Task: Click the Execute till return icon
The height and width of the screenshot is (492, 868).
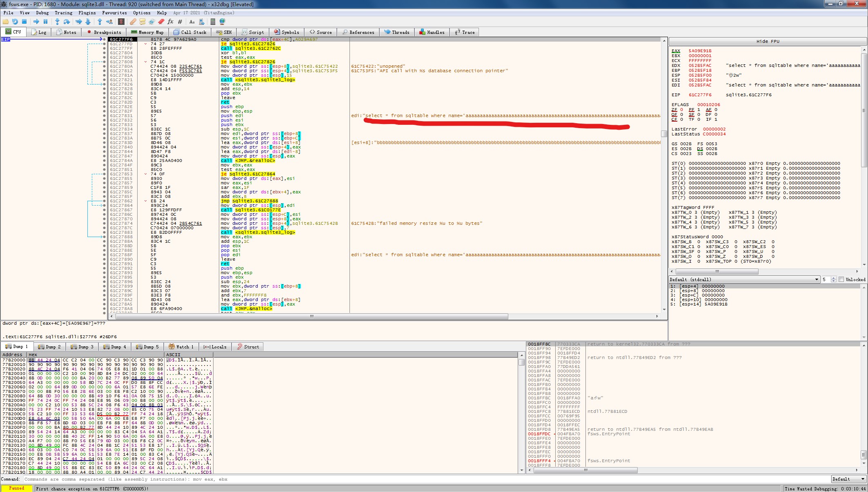Action: pyautogui.click(x=100, y=22)
